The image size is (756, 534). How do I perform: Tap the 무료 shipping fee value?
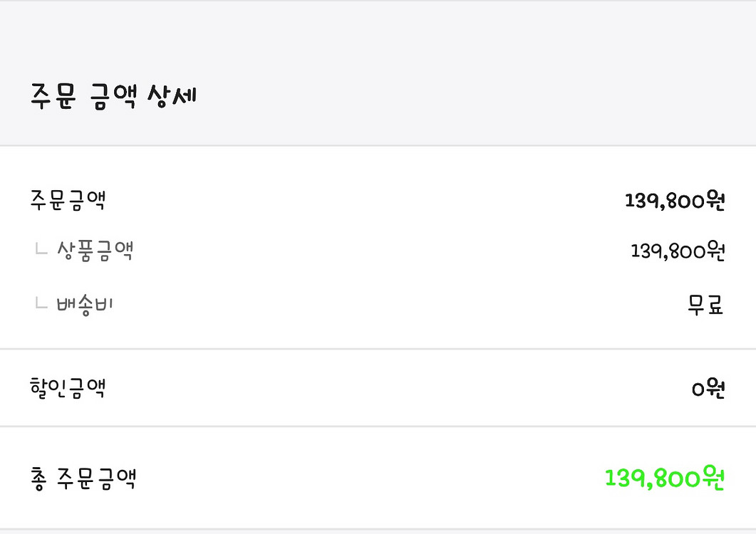705,304
